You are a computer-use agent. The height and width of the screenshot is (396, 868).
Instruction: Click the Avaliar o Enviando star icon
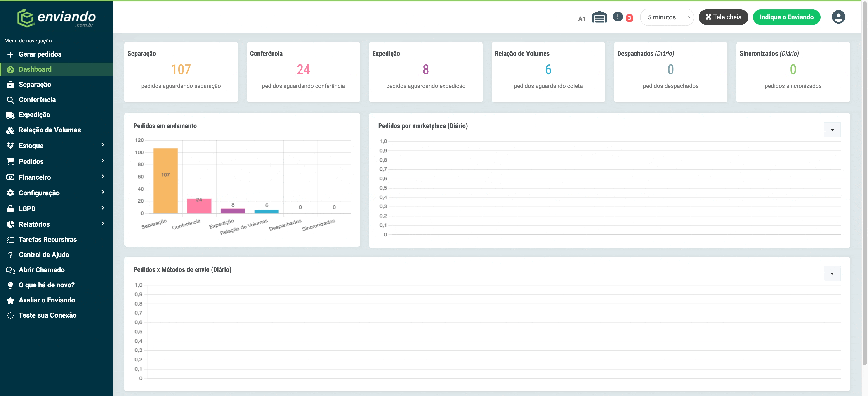(10, 300)
